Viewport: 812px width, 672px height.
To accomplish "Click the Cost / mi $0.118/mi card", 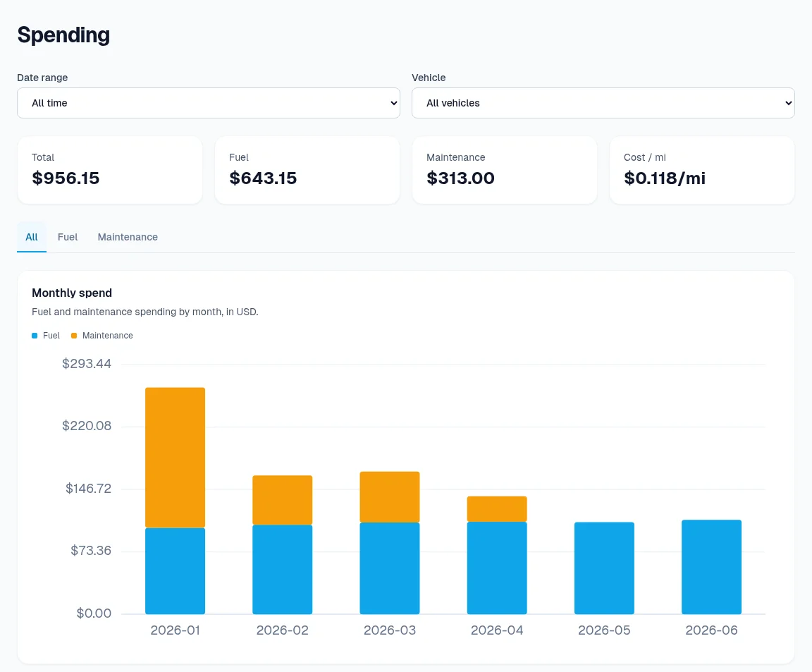I will [x=702, y=170].
